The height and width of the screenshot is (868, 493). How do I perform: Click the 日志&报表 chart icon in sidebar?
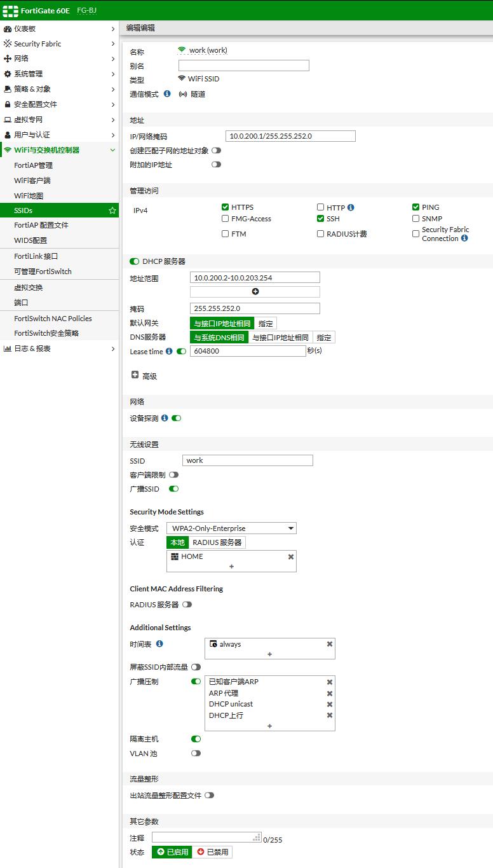tap(8, 348)
